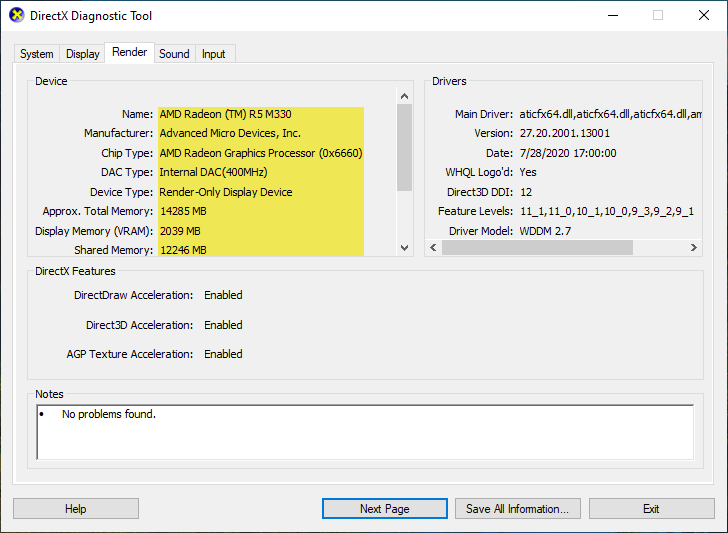Click Device list scroll down arrow
The width and height of the screenshot is (728, 533).
404,248
